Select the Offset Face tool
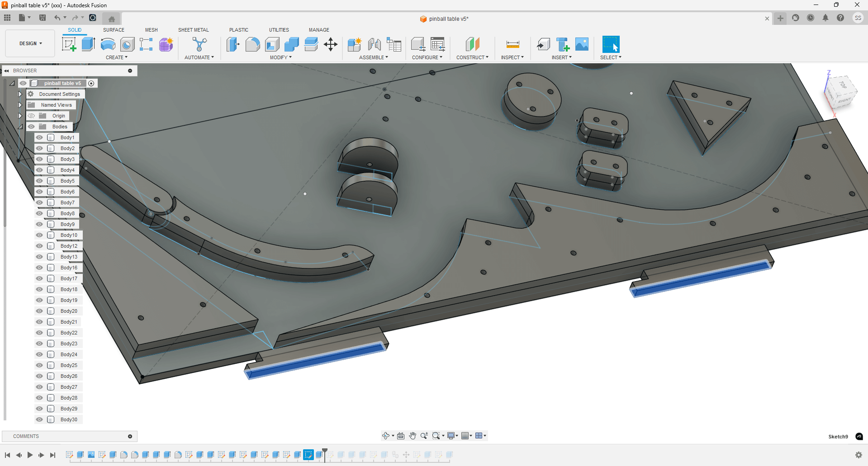Image resolution: width=868 pixels, height=466 pixels. pos(311,44)
